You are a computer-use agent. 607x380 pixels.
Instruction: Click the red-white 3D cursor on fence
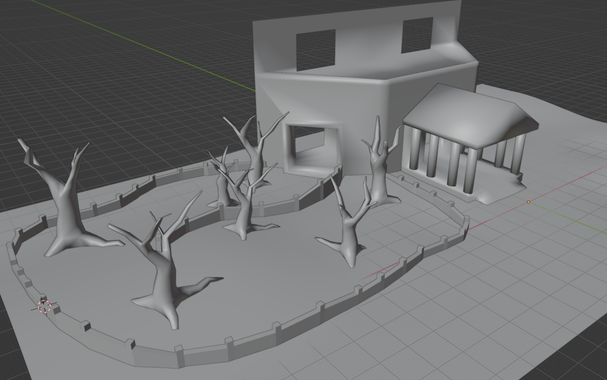pyautogui.click(x=45, y=306)
